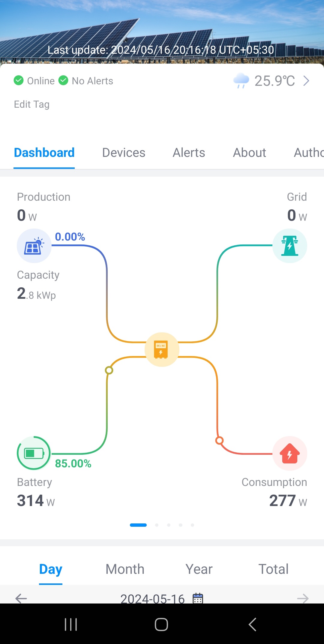The width and height of the screenshot is (324, 644).
Task: Switch to the Devices tab
Action: click(x=124, y=153)
